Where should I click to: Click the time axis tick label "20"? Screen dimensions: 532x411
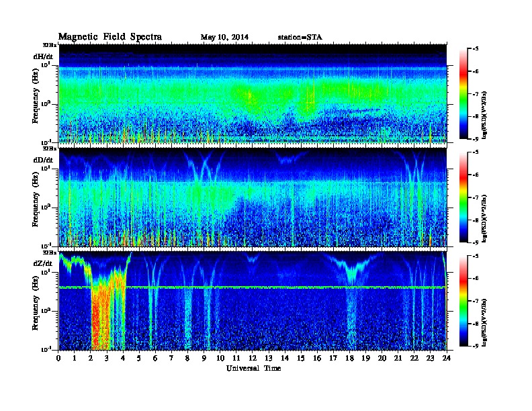382,359
